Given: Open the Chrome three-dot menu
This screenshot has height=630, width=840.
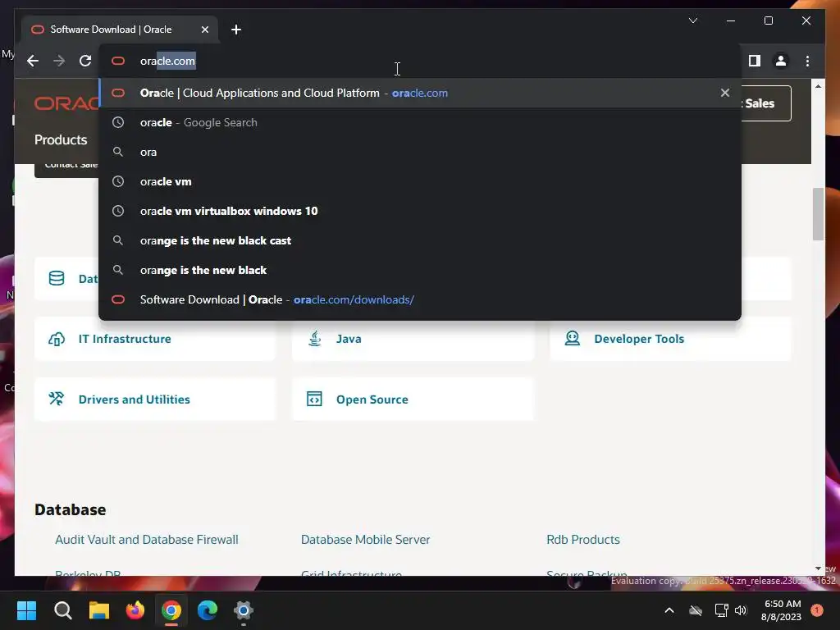Looking at the screenshot, I should [x=807, y=61].
